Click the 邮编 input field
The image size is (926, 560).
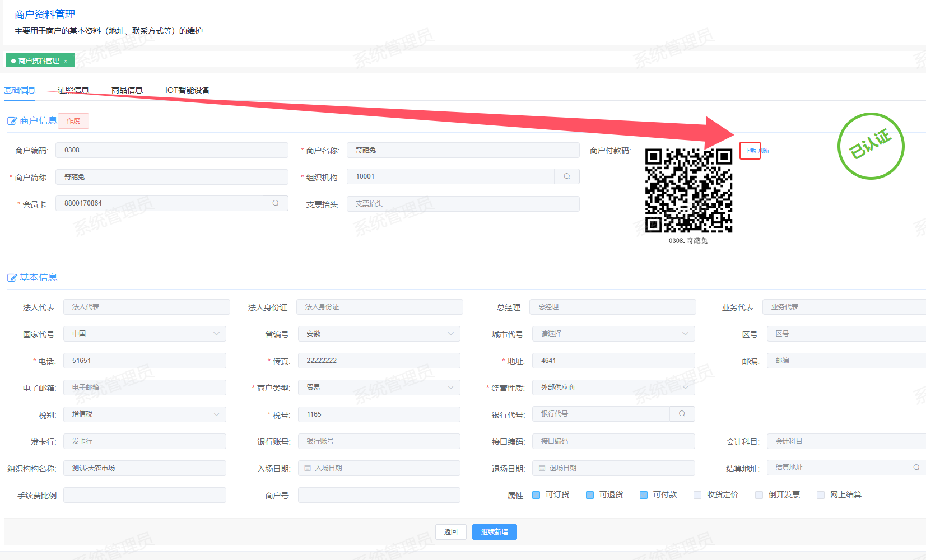click(846, 361)
